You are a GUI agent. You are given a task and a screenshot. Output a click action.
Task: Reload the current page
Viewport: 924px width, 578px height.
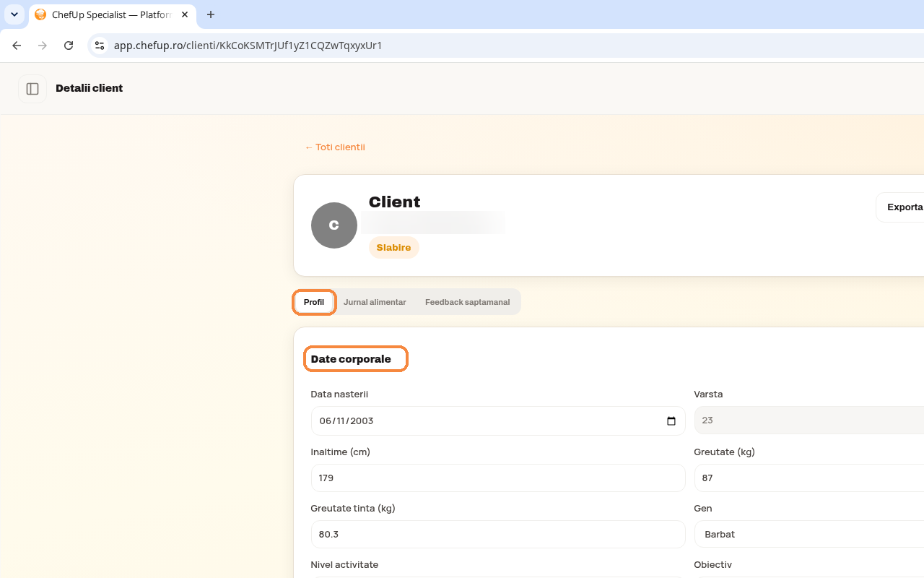pyautogui.click(x=69, y=46)
